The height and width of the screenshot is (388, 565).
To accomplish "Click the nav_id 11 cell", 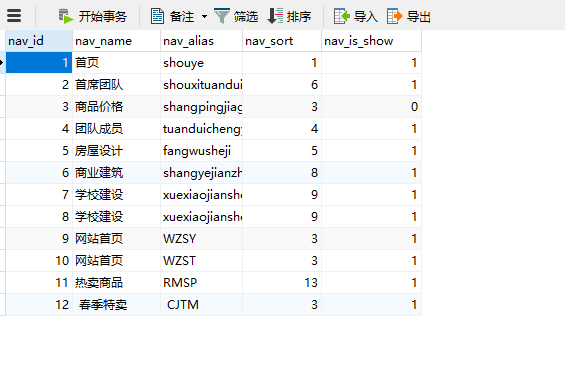I will 39,282.
